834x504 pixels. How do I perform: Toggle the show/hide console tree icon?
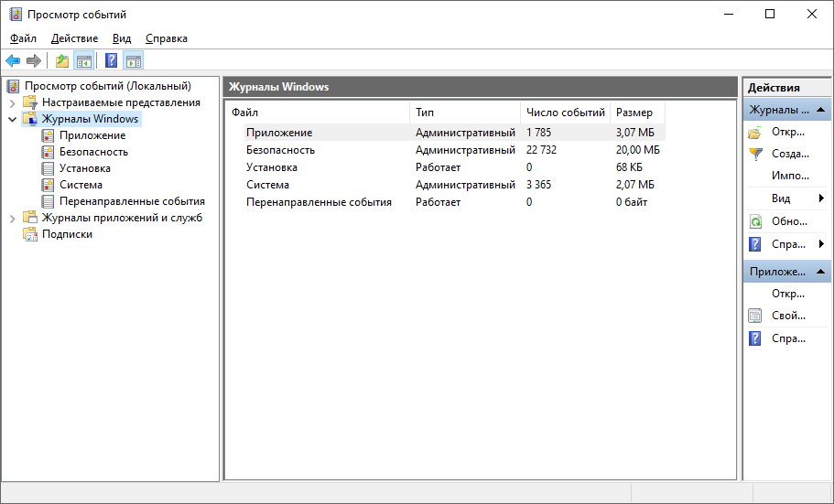[x=84, y=60]
